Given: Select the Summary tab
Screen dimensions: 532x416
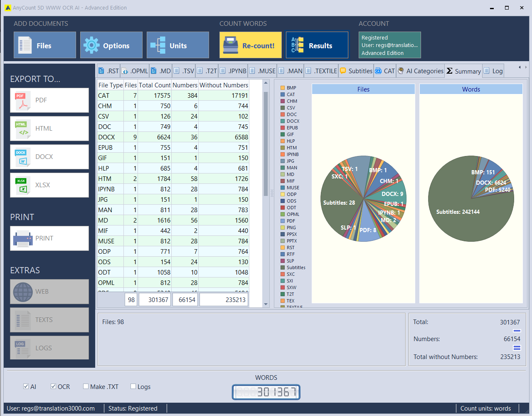Looking at the screenshot, I should pos(463,71).
